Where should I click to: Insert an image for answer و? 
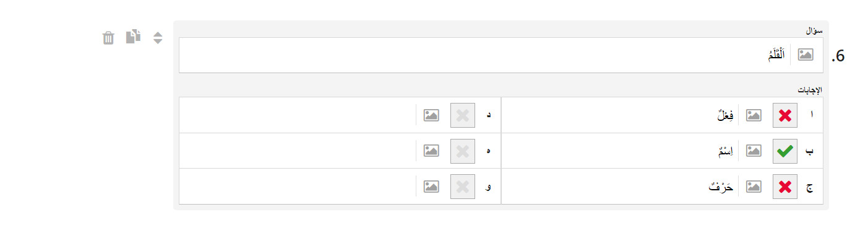[431, 186]
